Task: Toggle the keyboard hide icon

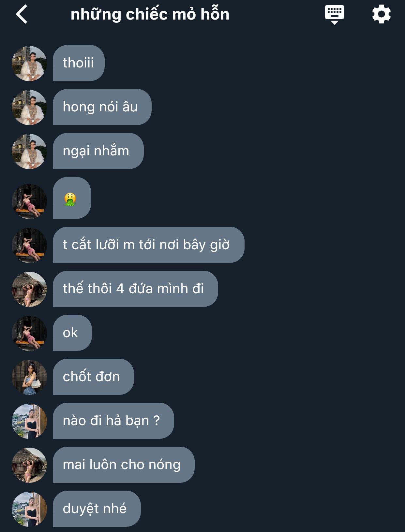Action: [x=335, y=15]
